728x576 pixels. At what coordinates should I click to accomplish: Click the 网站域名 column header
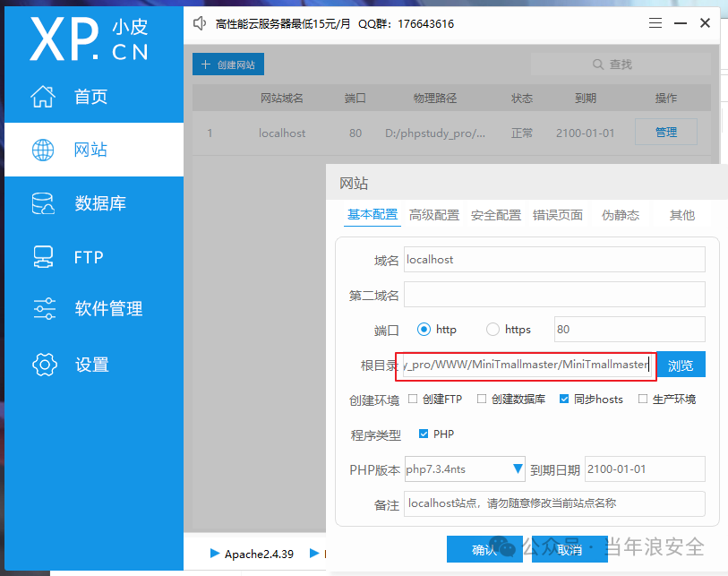pyautogui.click(x=282, y=98)
